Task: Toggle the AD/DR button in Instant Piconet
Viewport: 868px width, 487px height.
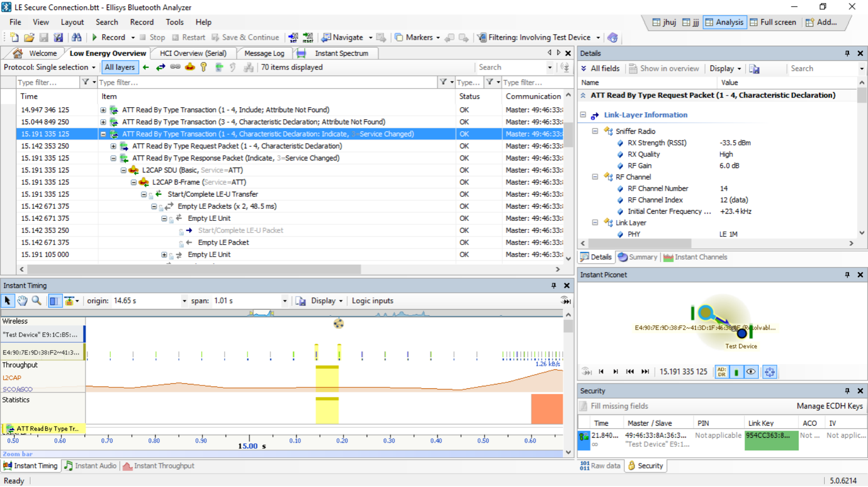Action: [721, 372]
